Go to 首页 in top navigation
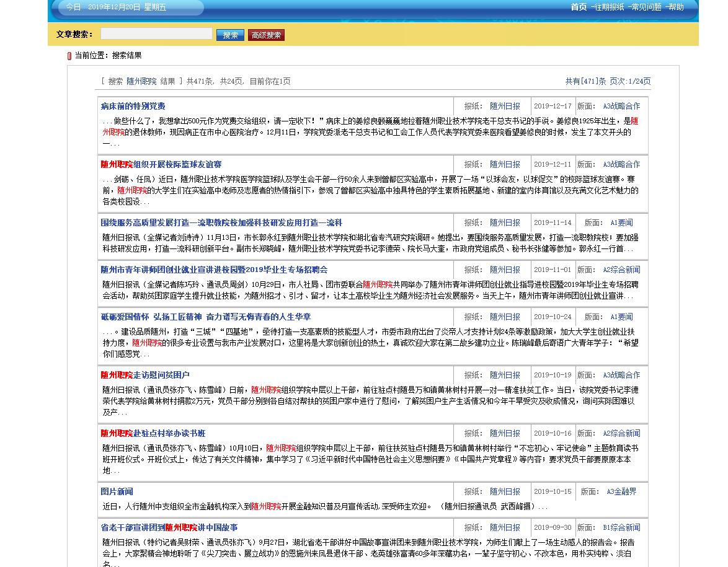Screen dimensions: 728x567 578,7
